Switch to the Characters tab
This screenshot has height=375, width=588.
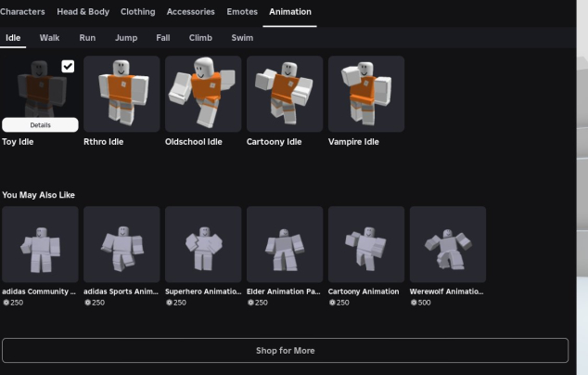click(x=22, y=12)
